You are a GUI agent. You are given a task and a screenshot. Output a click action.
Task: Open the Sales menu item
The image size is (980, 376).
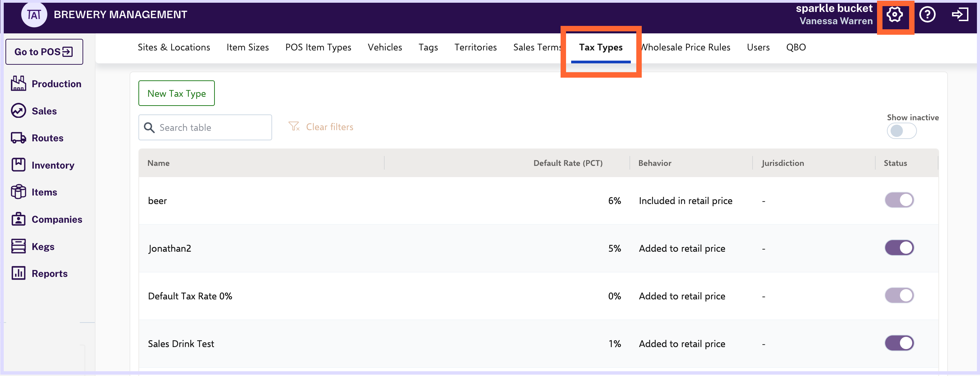coord(44,111)
